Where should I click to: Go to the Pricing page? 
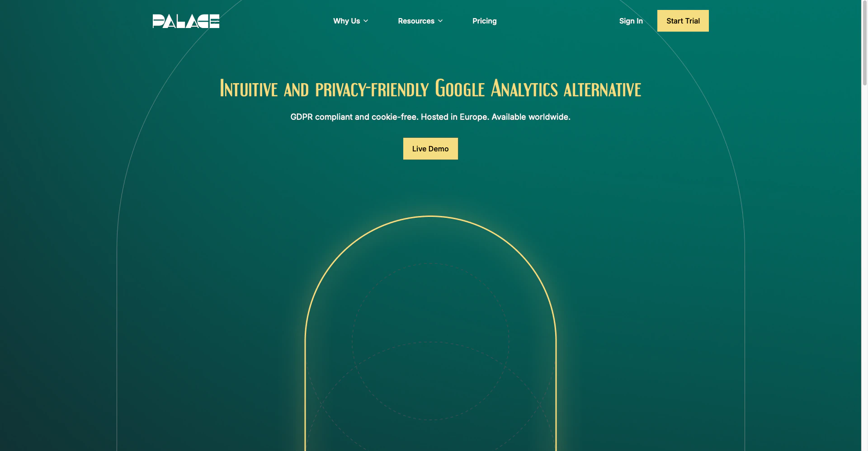[x=485, y=21]
